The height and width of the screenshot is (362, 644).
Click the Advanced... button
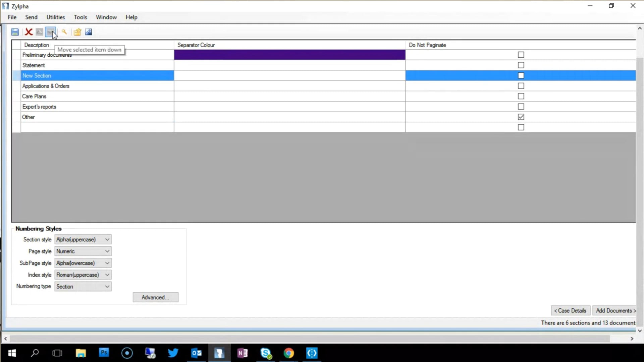point(155,297)
